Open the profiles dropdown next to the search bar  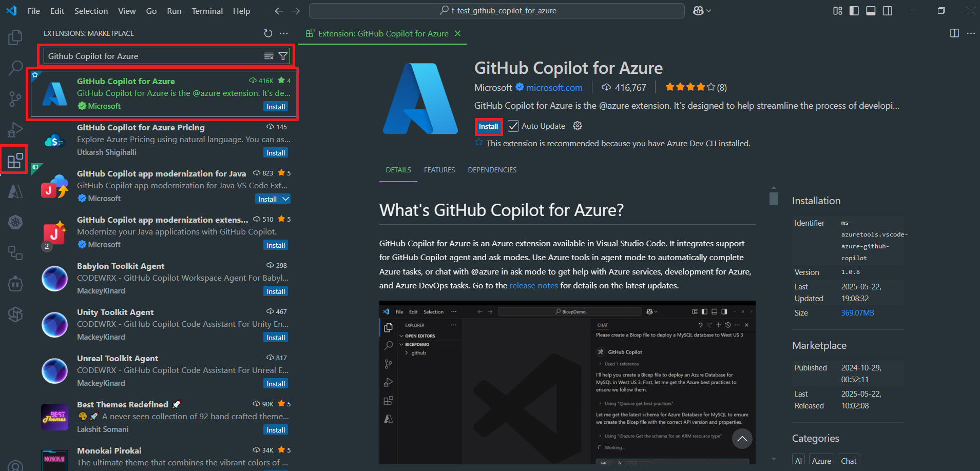tap(701, 10)
